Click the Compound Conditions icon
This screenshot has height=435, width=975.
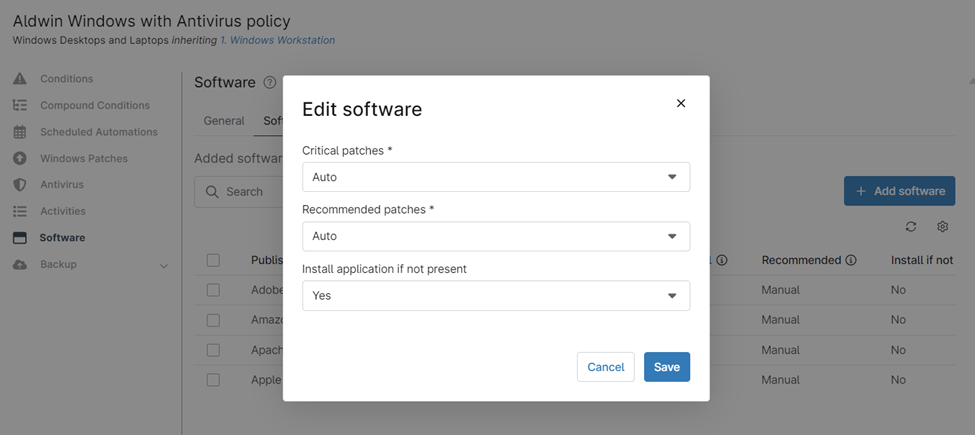point(20,105)
